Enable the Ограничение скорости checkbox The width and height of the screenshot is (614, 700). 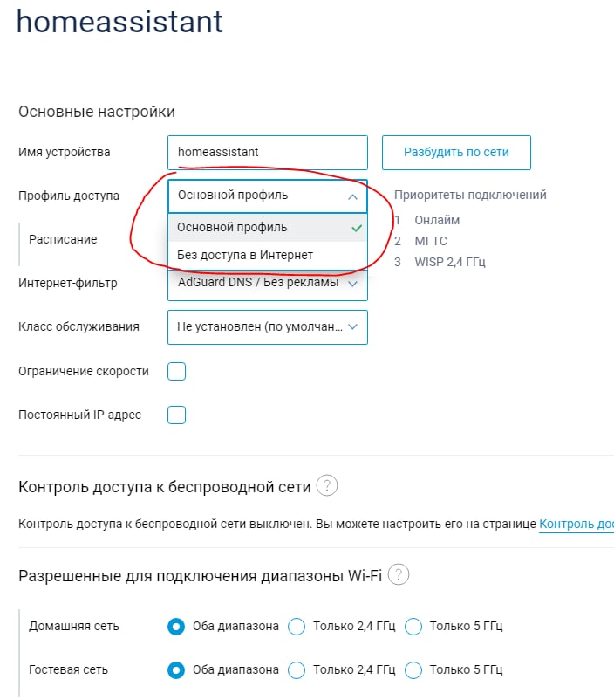pos(177,372)
